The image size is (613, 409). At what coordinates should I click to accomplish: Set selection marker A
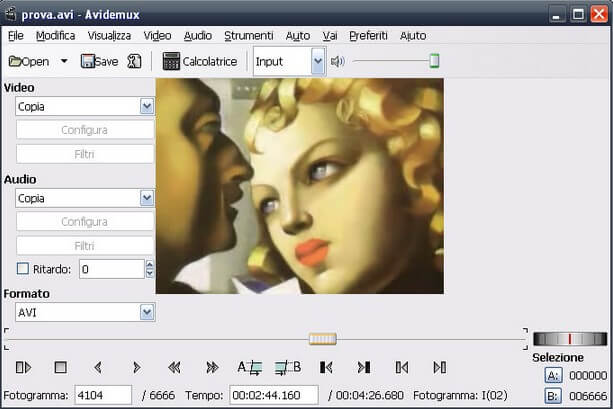[x=250, y=368]
